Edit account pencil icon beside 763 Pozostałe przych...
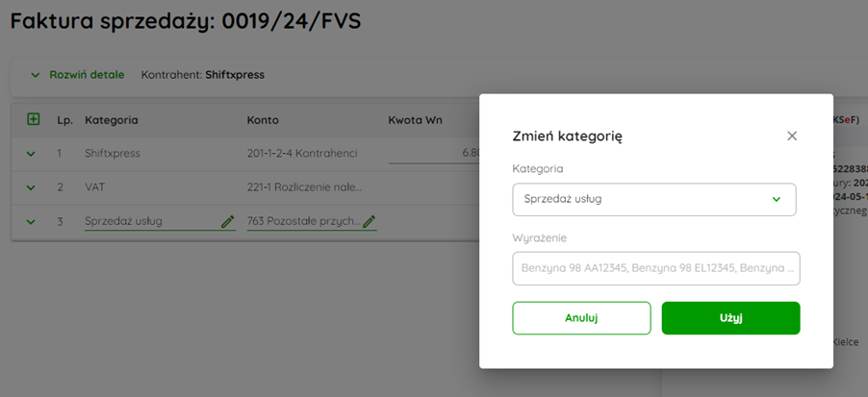The width and height of the screenshot is (868, 397). (370, 221)
